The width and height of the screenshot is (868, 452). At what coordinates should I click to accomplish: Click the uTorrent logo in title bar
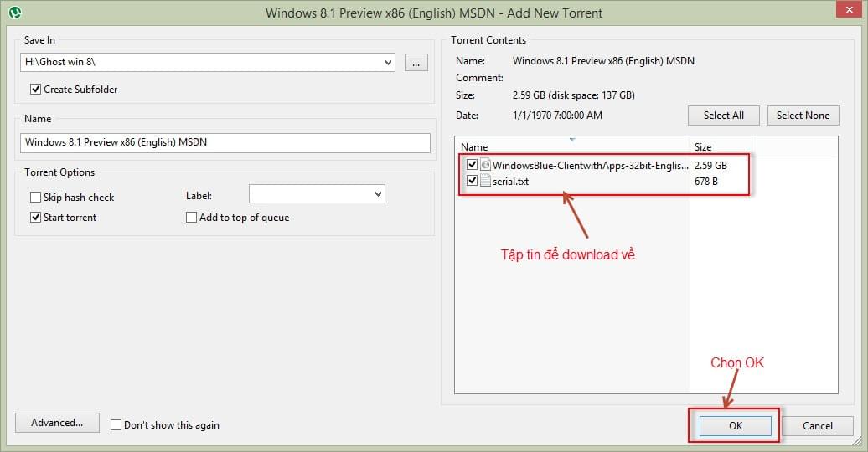(x=15, y=13)
